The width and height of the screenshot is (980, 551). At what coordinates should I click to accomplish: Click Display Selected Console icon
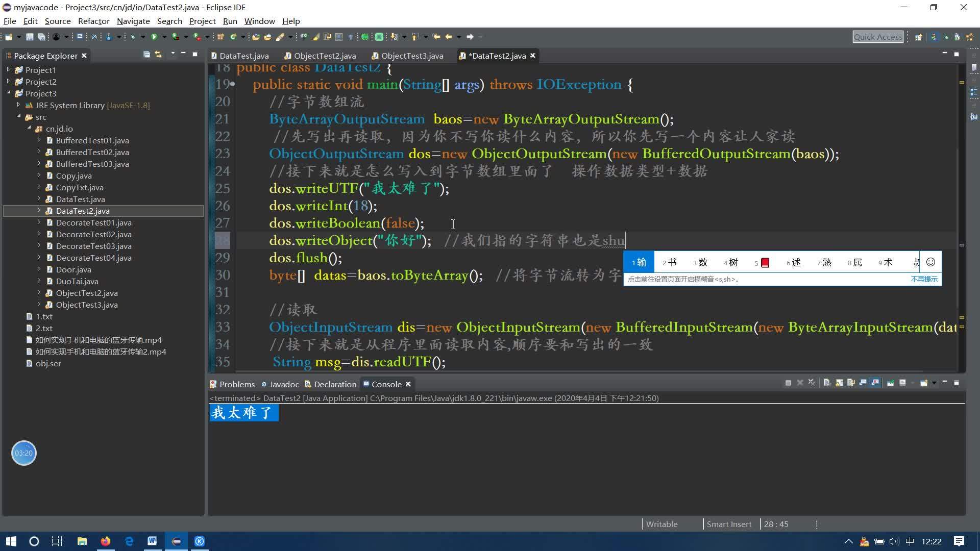902,383
